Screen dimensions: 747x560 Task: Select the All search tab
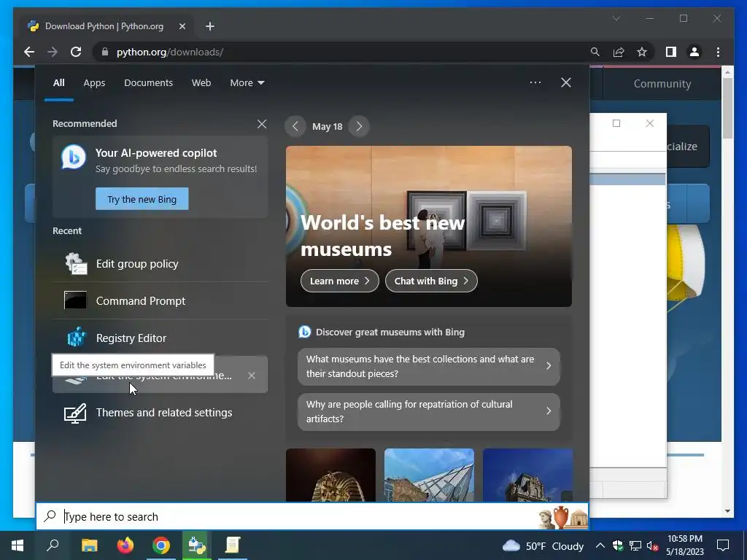[58, 83]
